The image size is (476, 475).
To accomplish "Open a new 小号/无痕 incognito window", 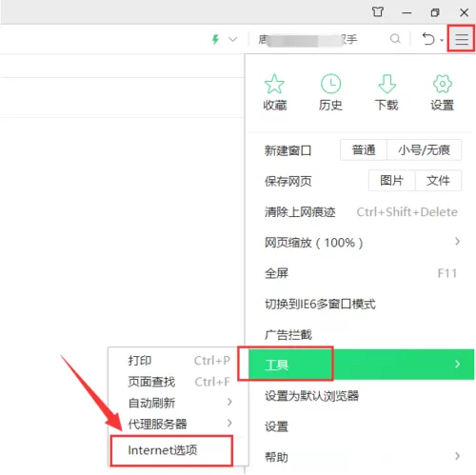I will pyautogui.click(x=425, y=149).
